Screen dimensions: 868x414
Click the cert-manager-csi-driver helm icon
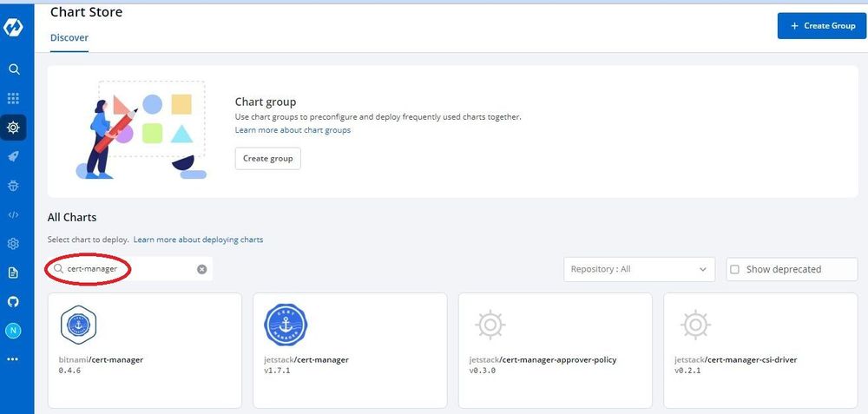695,325
